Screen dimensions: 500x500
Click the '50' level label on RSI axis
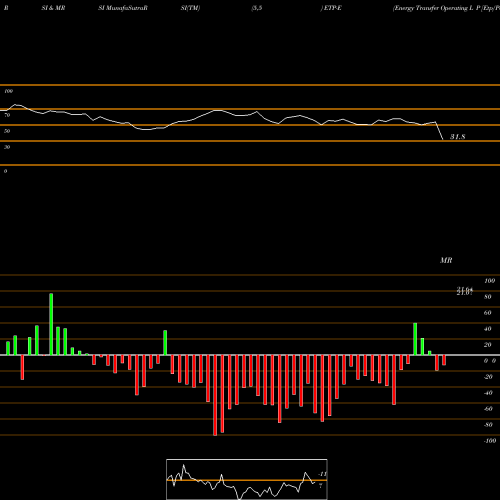point(7,131)
